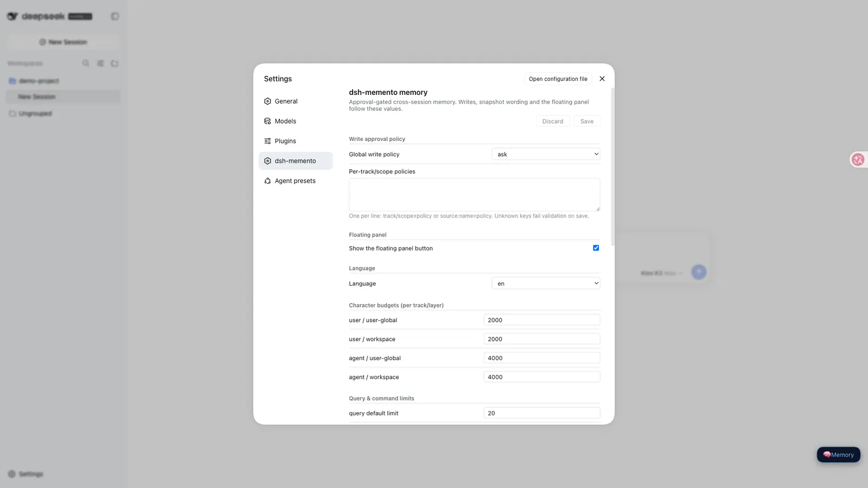Image resolution: width=868 pixels, height=488 pixels.
Task: Edit the user / workspace budget field
Action: coord(542,339)
